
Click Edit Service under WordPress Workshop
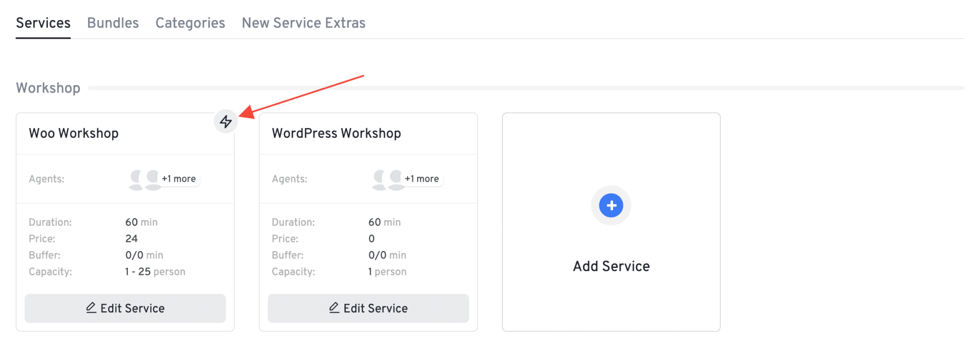tap(367, 308)
